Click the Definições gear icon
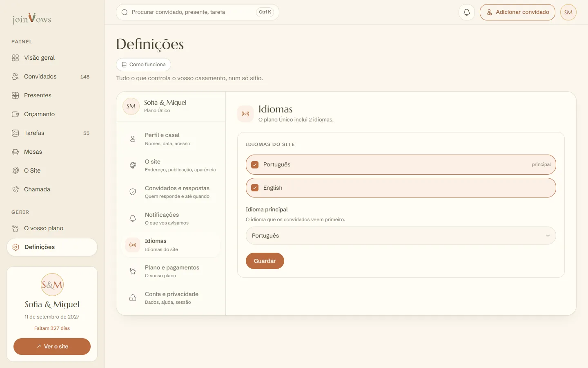Image resolution: width=588 pixels, height=368 pixels. click(16, 247)
